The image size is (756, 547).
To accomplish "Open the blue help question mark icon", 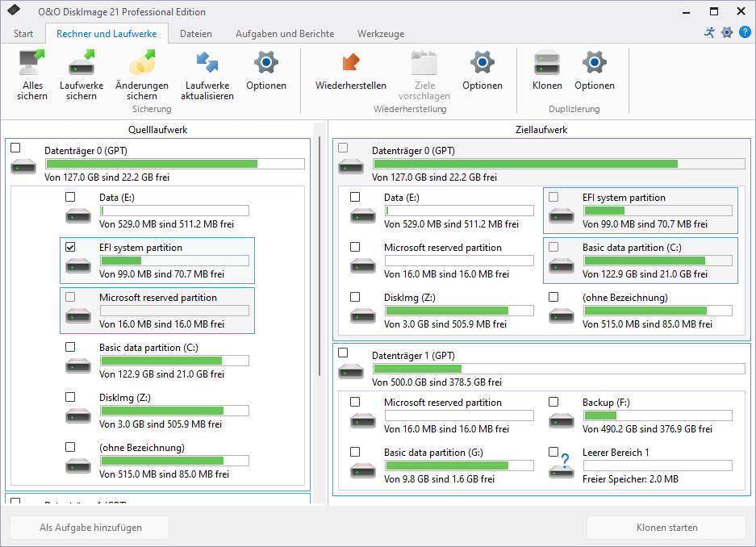I will pyautogui.click(x=745, y=32).
